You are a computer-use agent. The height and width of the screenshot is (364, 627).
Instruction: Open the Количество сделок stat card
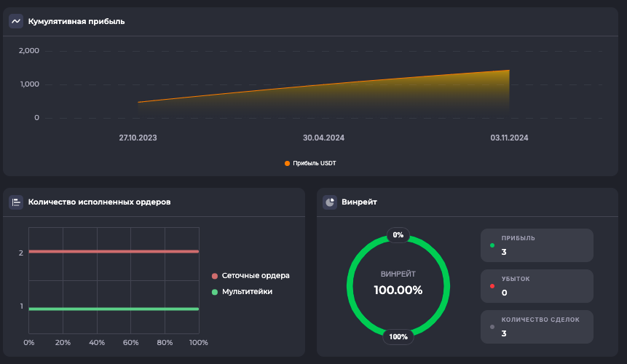pos(537,327)
